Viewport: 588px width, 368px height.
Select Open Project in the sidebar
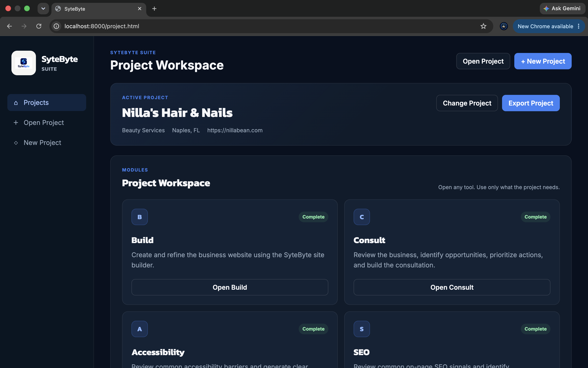47,123
